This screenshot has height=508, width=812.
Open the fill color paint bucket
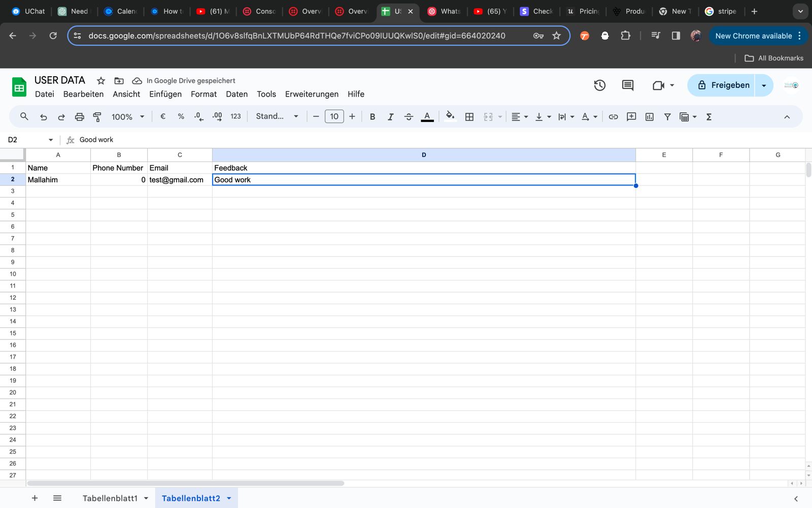(x=450, y=117)
